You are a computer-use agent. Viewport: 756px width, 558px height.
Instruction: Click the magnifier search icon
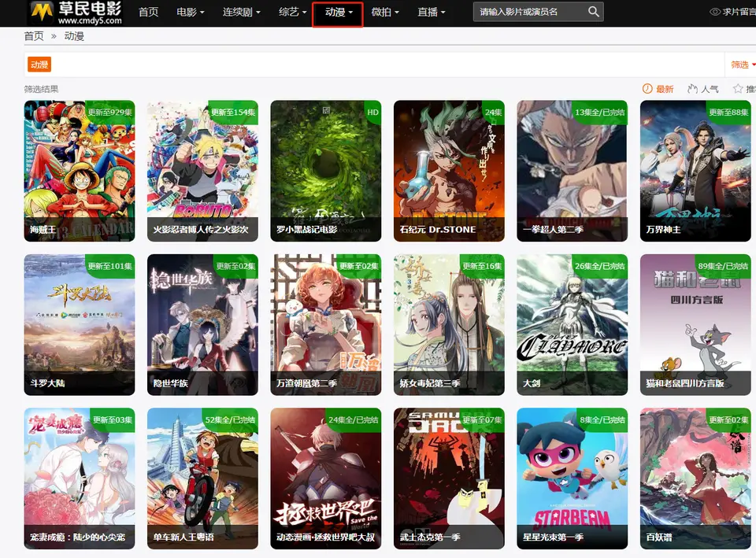(594, 12)
